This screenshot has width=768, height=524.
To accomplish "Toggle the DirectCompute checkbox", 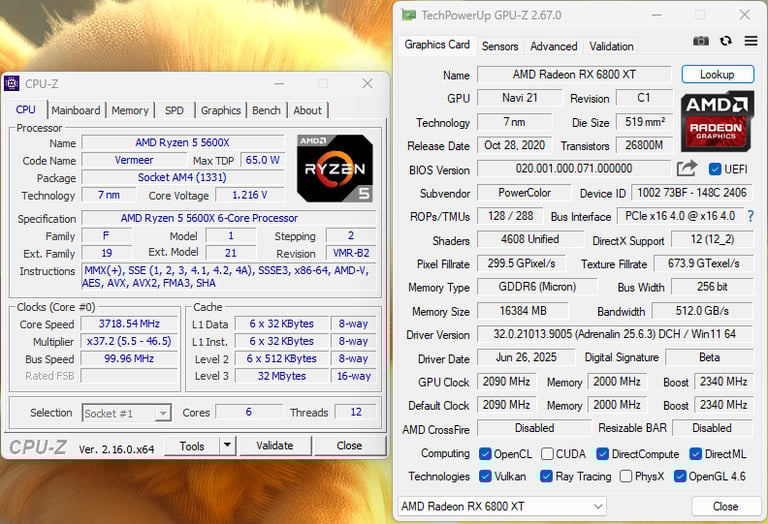I will (602, 454).
